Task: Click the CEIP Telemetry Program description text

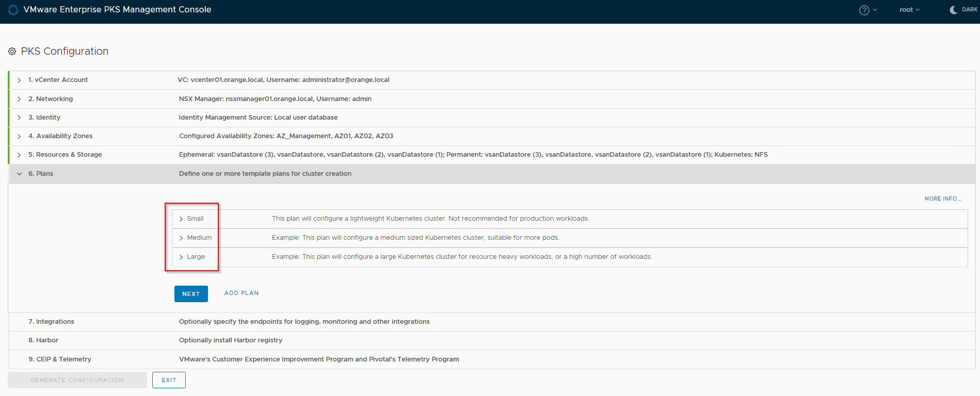Action: click(319, 359)
